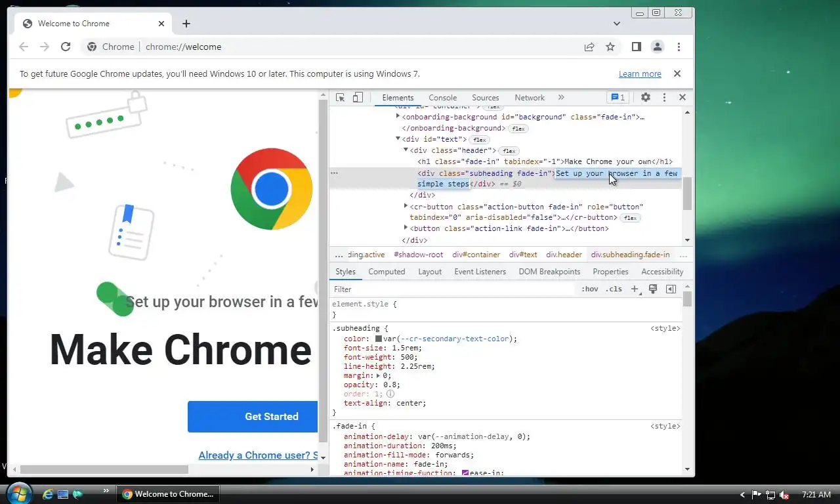Click div#container in the breadcrumb
Viewport: 840px width, 504px height.
coord(476,255)
